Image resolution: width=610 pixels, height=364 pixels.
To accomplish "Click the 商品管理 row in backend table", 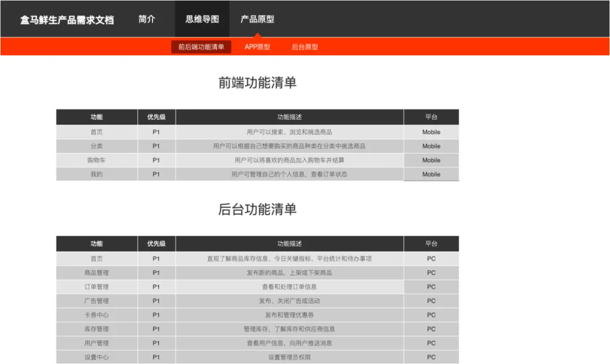I will pyautogui.click(x=96, y=272).
